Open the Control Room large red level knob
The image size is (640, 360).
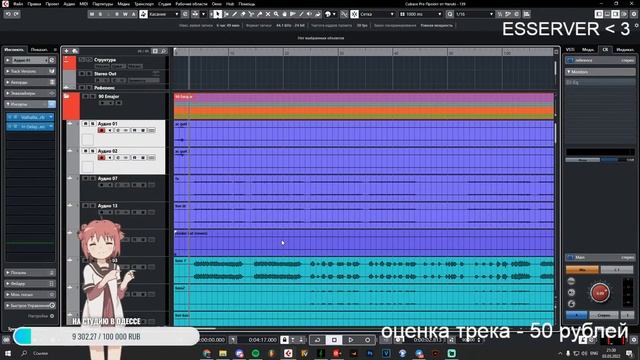pos(600,293)
